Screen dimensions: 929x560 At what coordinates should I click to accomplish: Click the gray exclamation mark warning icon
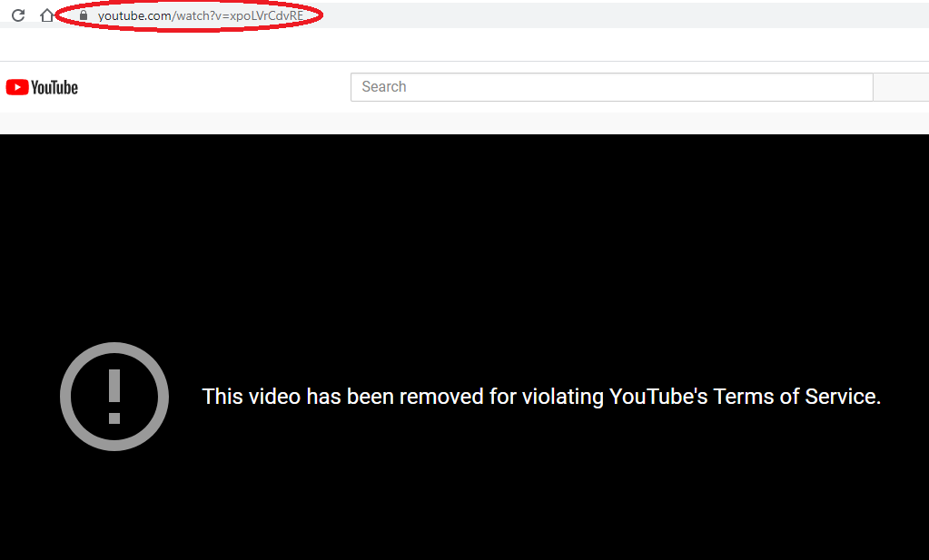coord(114,397)
